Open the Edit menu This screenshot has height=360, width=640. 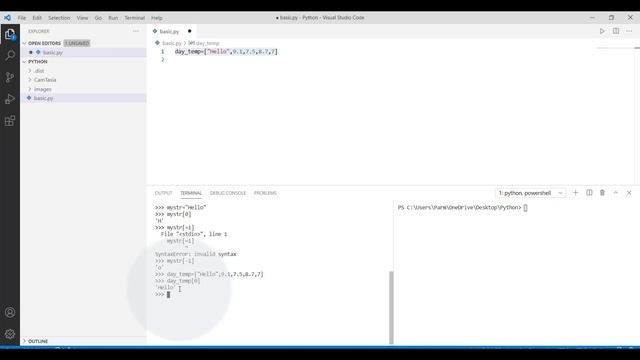pos(37,18)
